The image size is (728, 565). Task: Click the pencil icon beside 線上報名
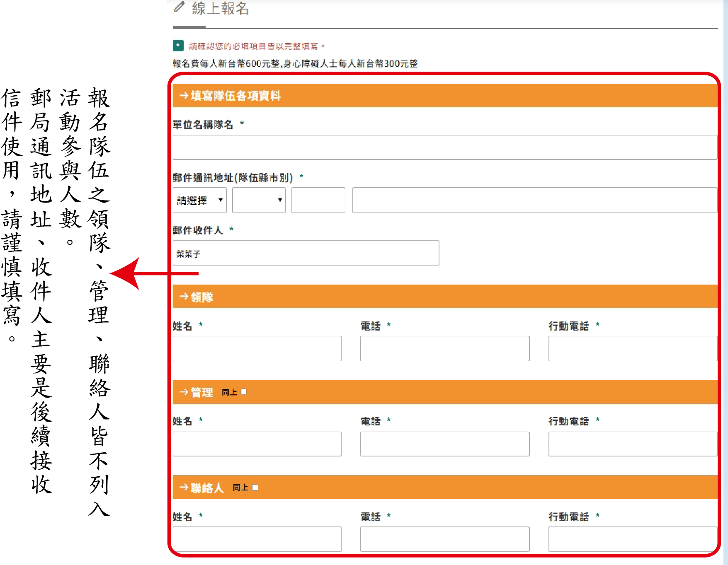179,7
